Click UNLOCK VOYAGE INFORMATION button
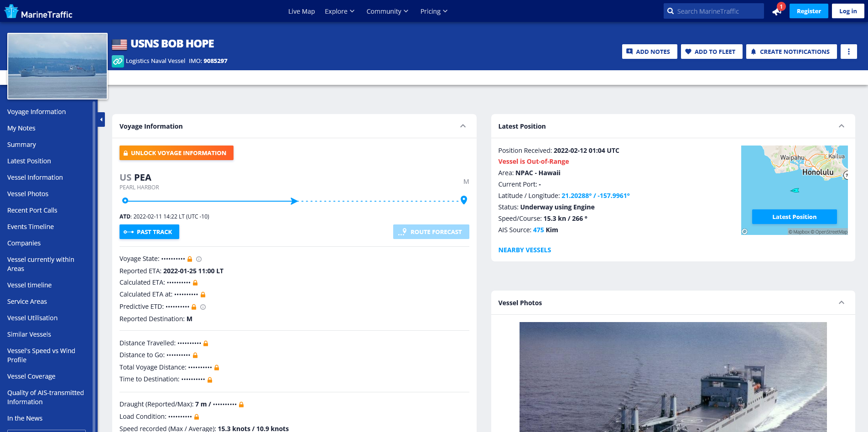This screenshot has height=432, width=868. tap(177, 153)
